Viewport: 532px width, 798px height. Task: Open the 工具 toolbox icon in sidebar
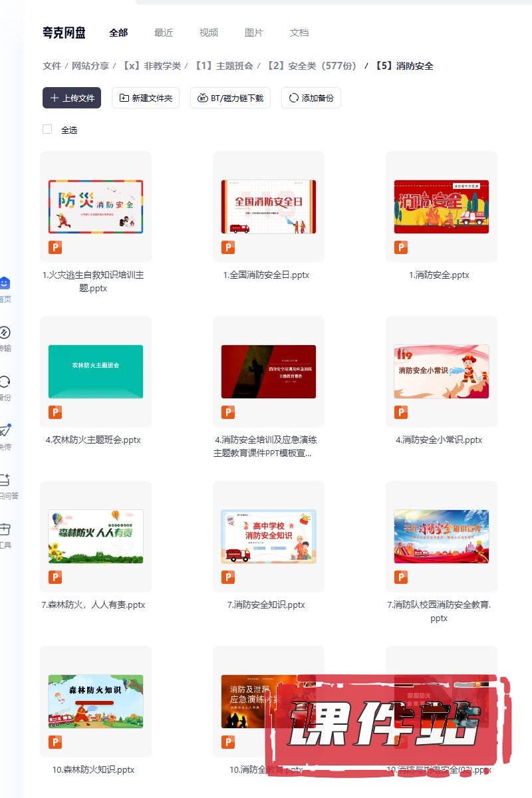(5, 529)
